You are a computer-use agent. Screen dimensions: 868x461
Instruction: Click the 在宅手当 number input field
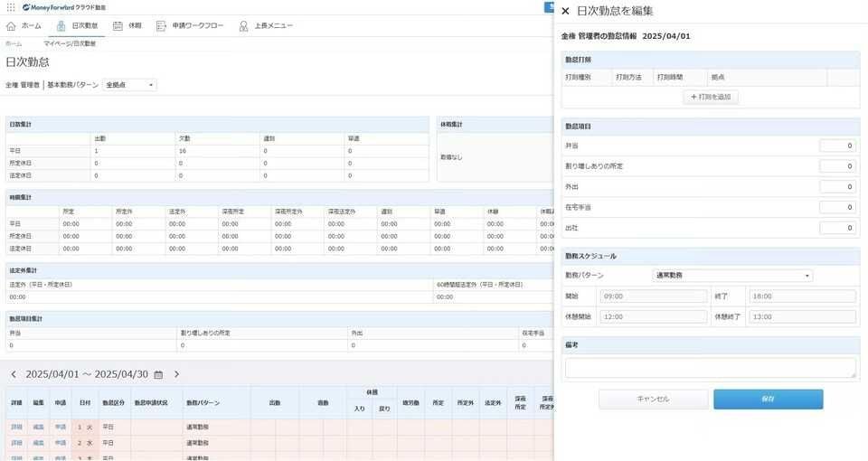pyautogui.click(x=837, y=207)
